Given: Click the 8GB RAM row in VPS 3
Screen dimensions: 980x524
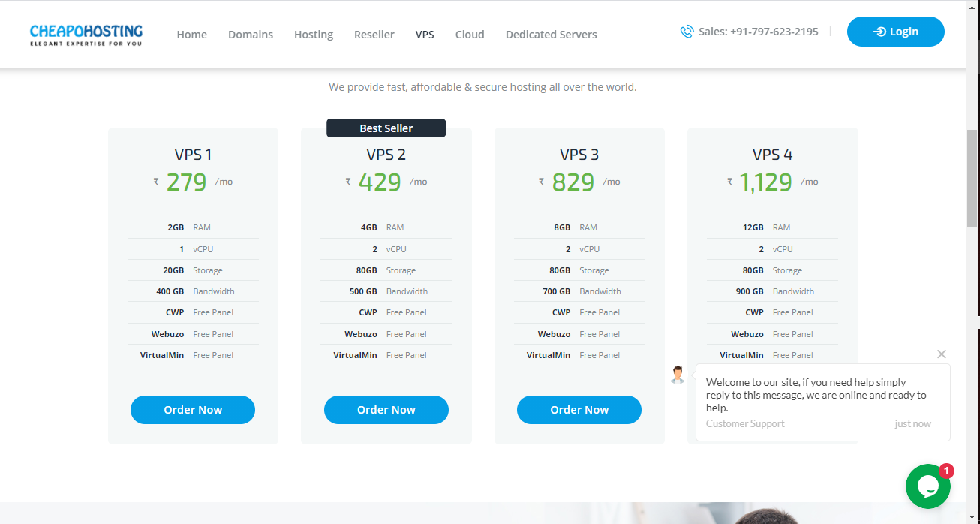Looking at the screenshot, I should click(579, 227).
